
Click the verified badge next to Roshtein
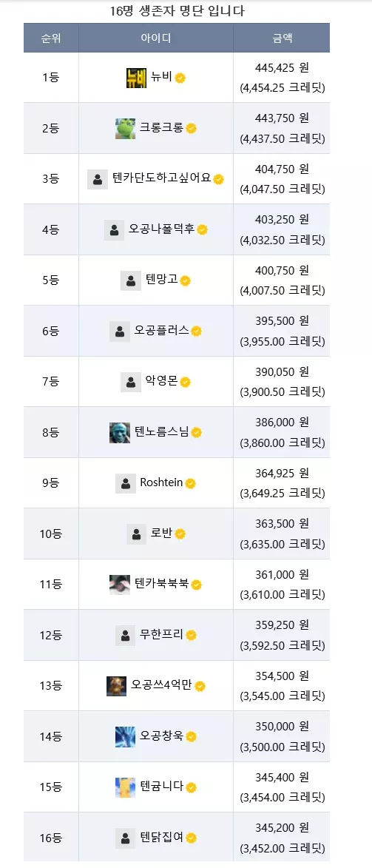(190, 483)
